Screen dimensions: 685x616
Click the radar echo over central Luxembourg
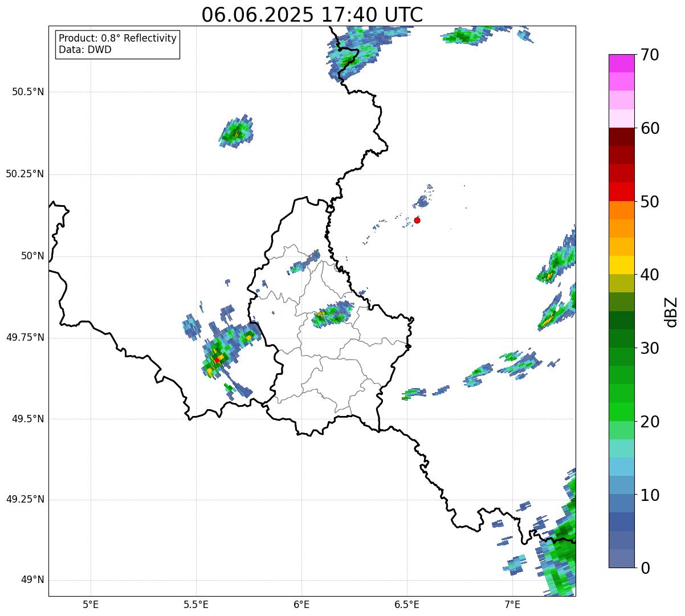pyautogui.click(x=333, y=313)
